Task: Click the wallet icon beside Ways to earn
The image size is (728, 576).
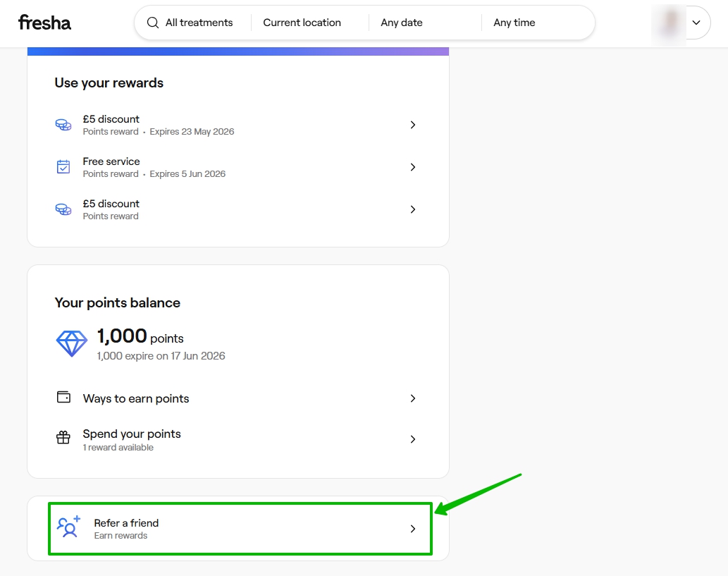Action: 63,398
